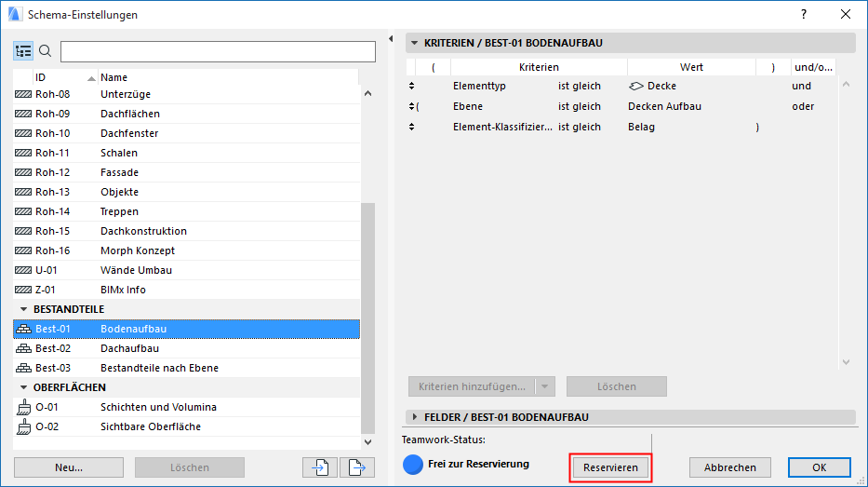Move the schema list down via the scrollbar arrow
Screen dimensions: 868x487
(368, 442)
